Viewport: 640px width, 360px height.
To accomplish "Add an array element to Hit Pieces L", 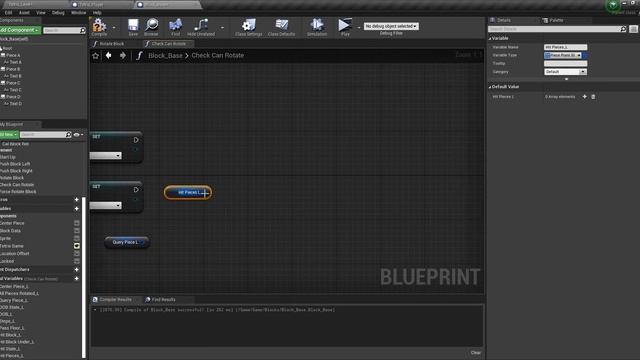I will click(584, 97).
